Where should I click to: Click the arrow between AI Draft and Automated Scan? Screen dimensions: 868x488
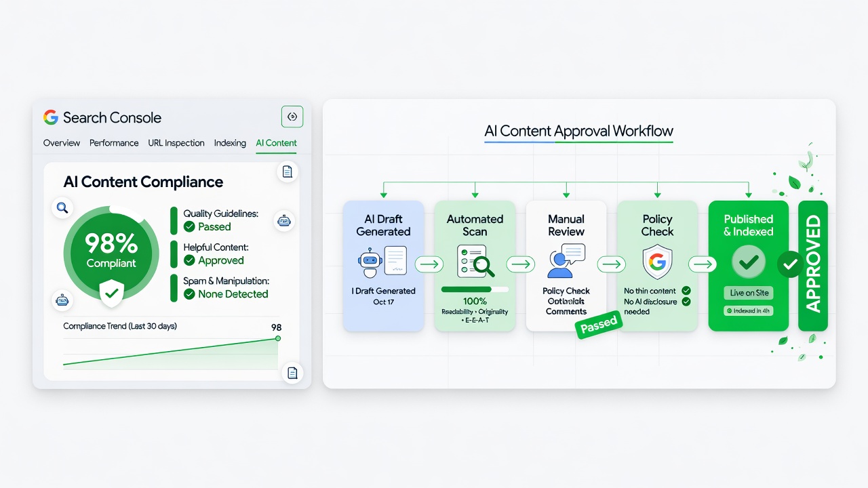tap(429, 264)
